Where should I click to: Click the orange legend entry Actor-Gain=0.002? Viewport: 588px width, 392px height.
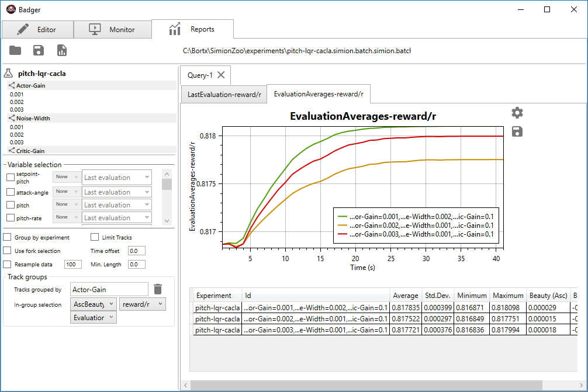(x=416, y=226)
